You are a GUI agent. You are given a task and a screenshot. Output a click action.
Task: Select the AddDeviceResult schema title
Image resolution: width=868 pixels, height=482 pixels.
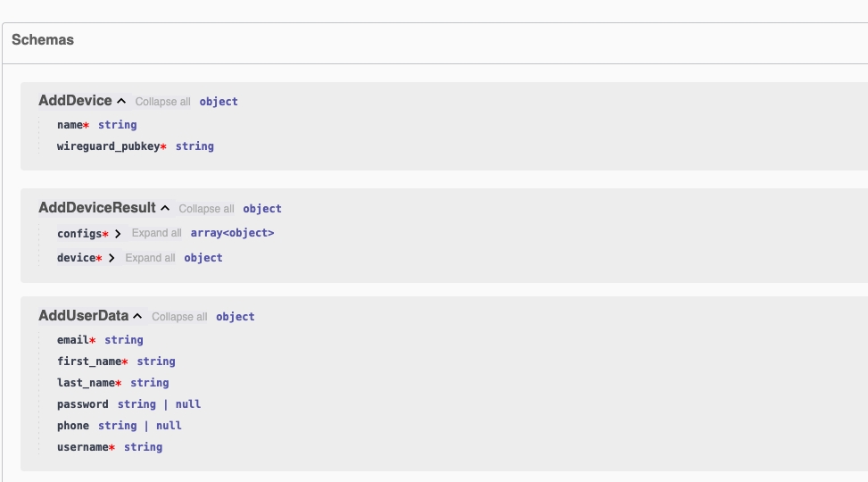96,208
